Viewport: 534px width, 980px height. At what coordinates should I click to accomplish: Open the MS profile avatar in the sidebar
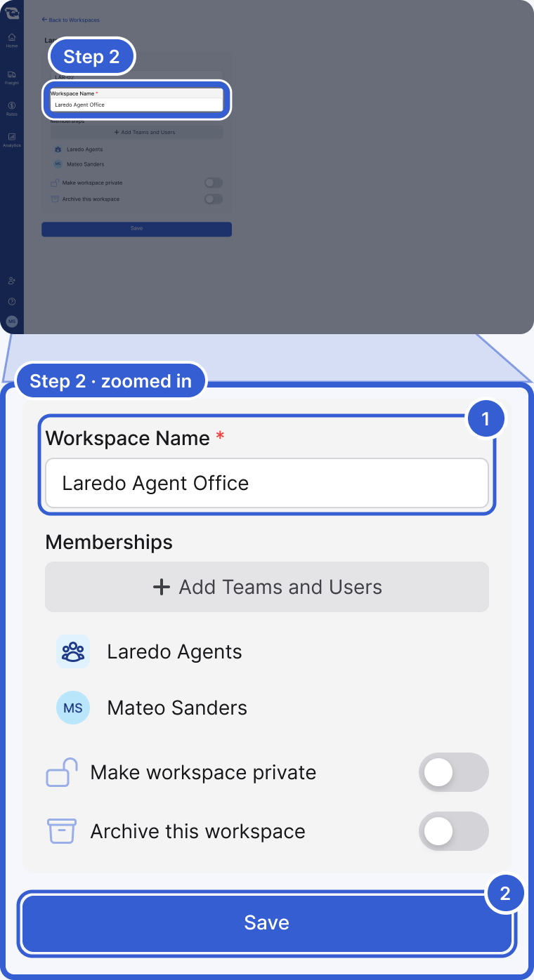pyautogui.click(x=11, y=322)
